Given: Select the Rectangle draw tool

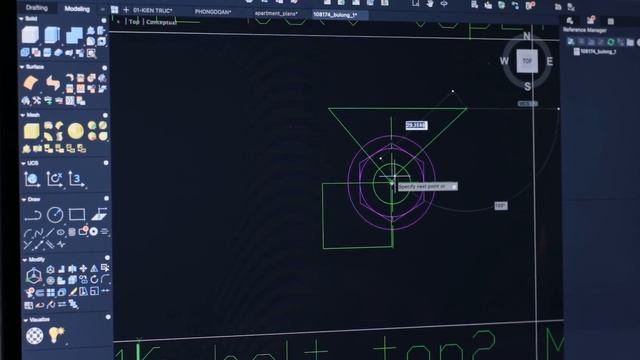Looking at the screenshot, I should [x=77, y=214].
